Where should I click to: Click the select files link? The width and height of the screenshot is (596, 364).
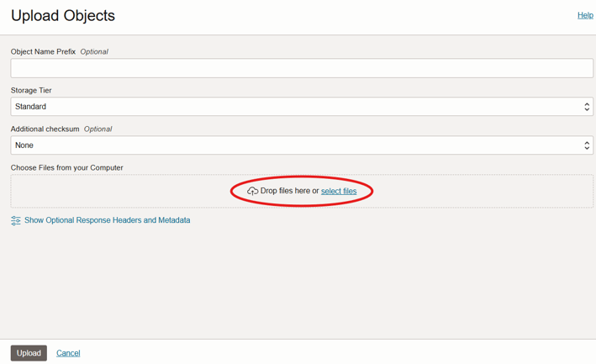pyautogui.click(x=339, y=191)
